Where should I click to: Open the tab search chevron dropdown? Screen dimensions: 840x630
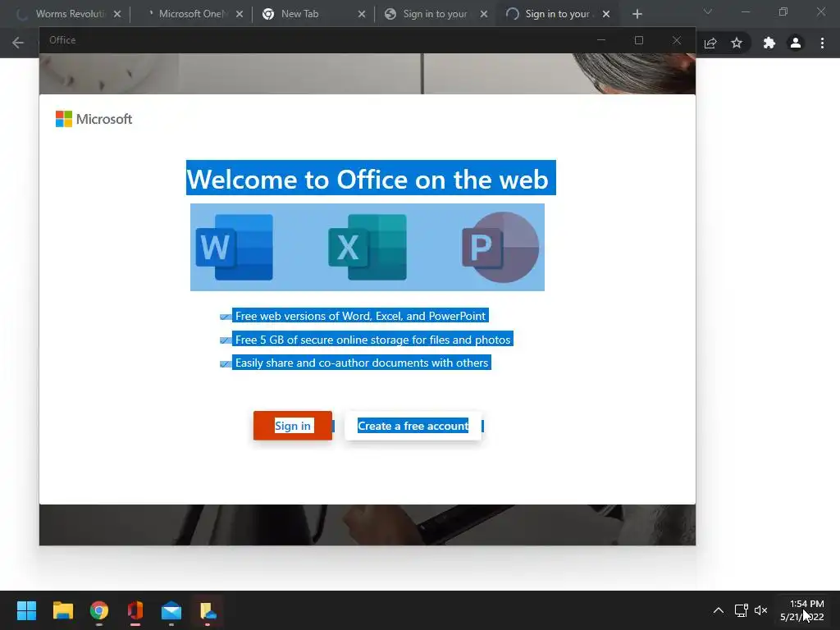(708, 11)
